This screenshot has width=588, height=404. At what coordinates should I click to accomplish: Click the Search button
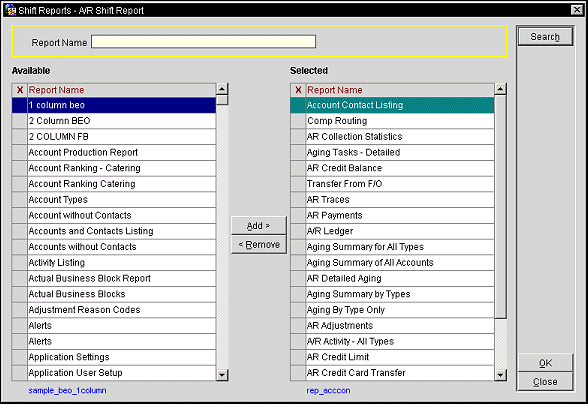tap(545, 37)
